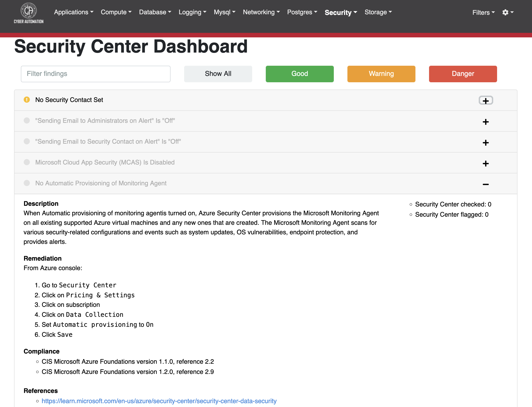Screen dimensions: 532x407
Task: Collapse No Automatic Provisioning with minus icon
Action: pos(486,184)
